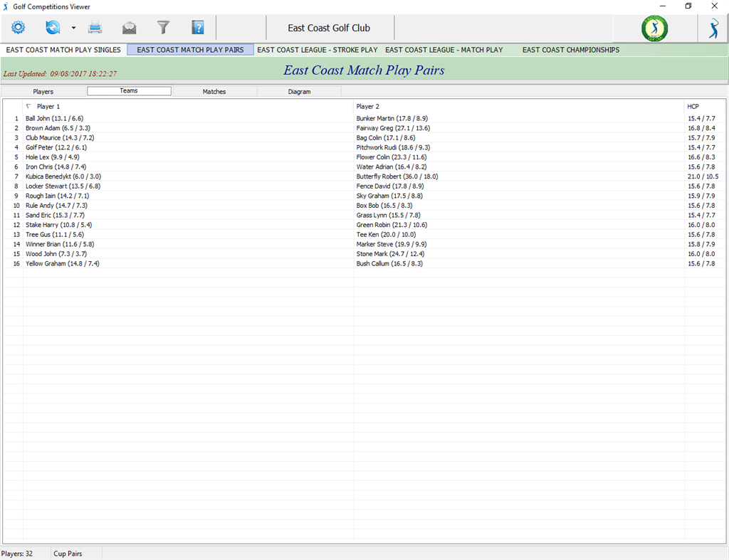
Task: Switch to the Matches view
Action: click(214, 91)
